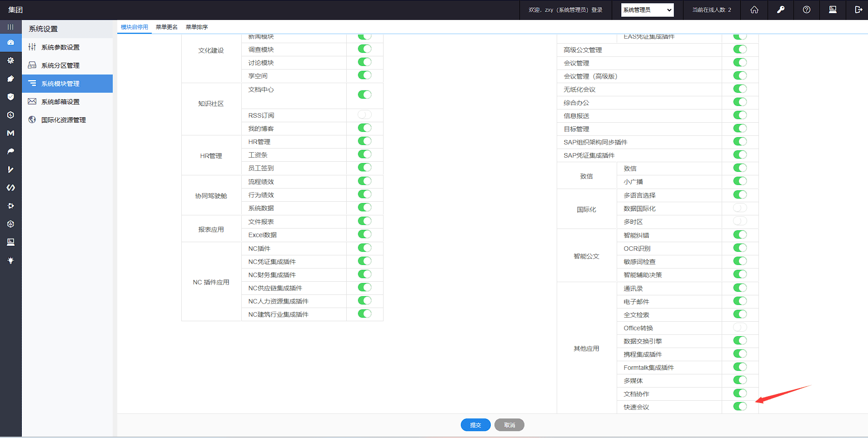Viewport: 868px width, 438px height.
Task: Click the code-link icon in sidebar
Action: click(x=10, y=188)
